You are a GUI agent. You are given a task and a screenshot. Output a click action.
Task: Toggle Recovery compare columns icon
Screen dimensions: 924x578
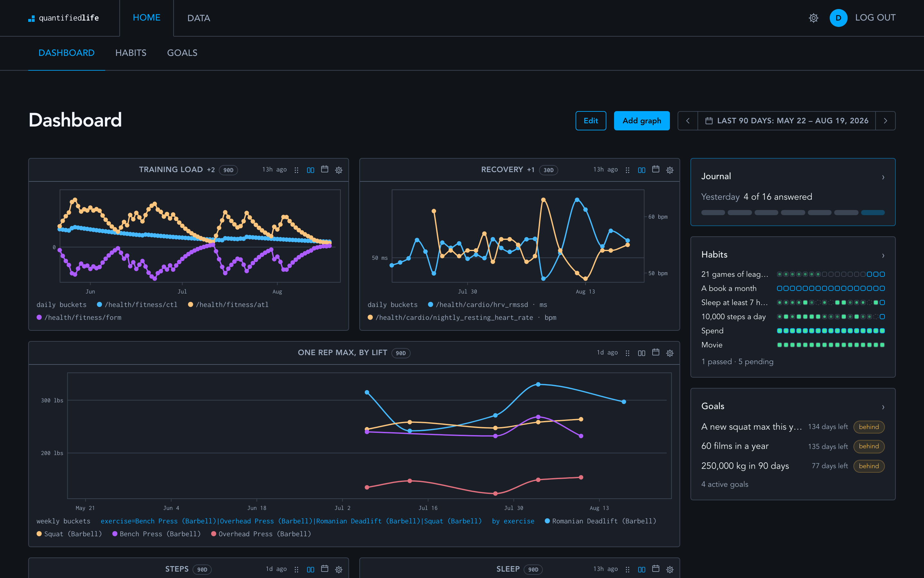click(641, 170)
